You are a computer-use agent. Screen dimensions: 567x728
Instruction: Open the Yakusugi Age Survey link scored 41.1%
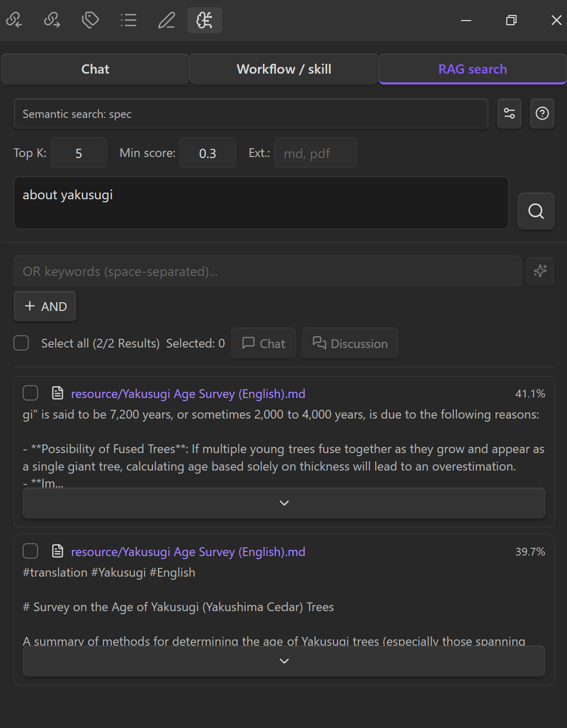pyautogui.click(x=188, y=394)
